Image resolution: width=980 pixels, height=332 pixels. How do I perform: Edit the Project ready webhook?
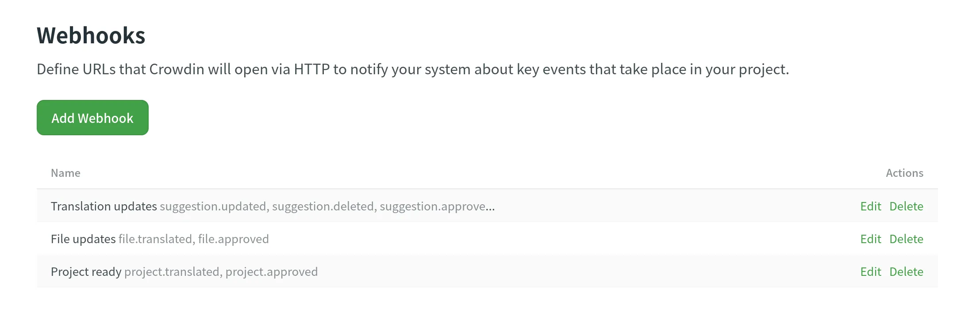point(870,271)
